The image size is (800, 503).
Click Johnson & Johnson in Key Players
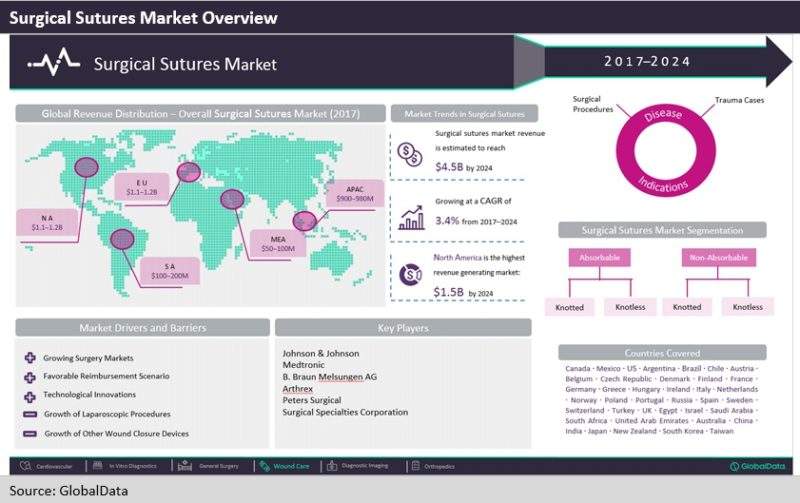point(320,353)
